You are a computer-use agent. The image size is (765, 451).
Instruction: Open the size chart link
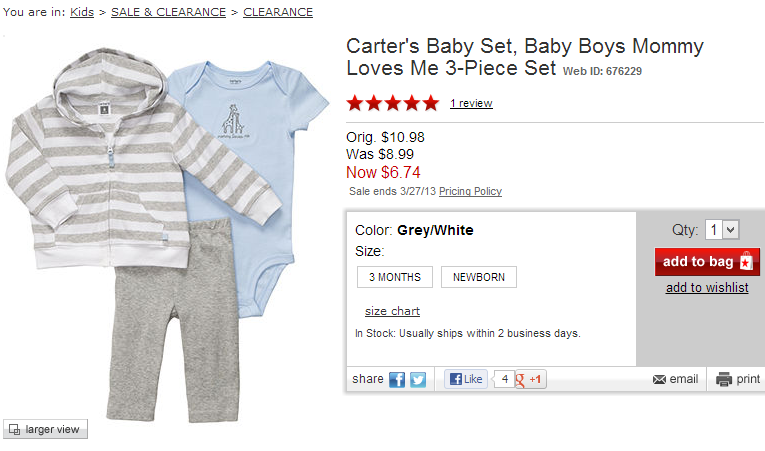[392, 311]
